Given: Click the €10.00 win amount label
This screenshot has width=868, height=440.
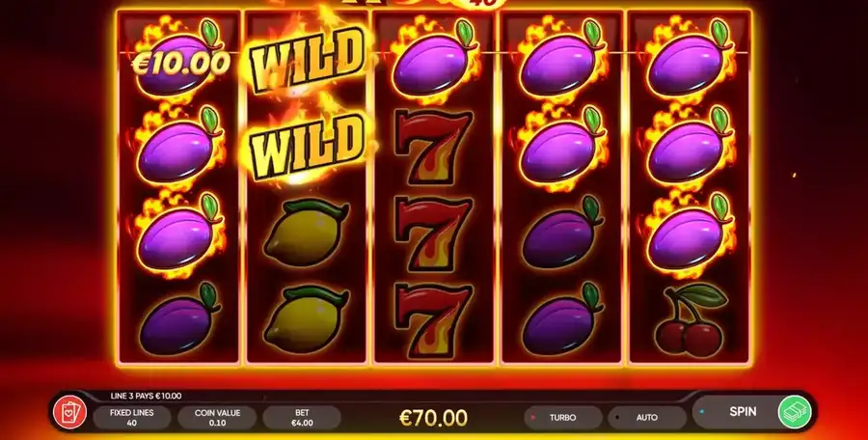Looking at the screenshot, I should tap(181, 63).
